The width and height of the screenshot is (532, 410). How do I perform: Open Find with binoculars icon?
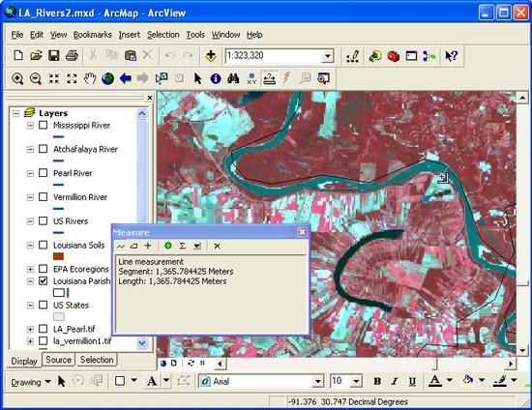click(x=233, y=78)
